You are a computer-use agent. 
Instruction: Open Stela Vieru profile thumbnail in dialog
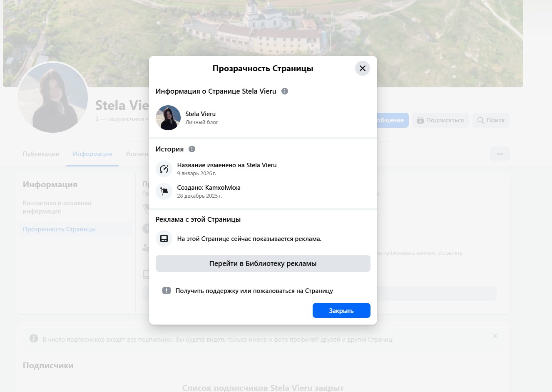(x=168, y=118)
